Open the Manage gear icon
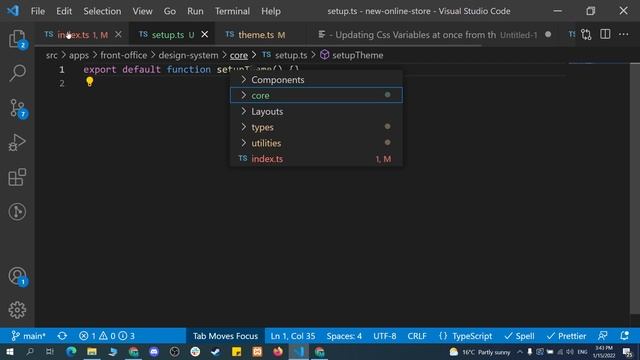The width and height of the screenshot is (640, 360). click(x=17, y=310)
